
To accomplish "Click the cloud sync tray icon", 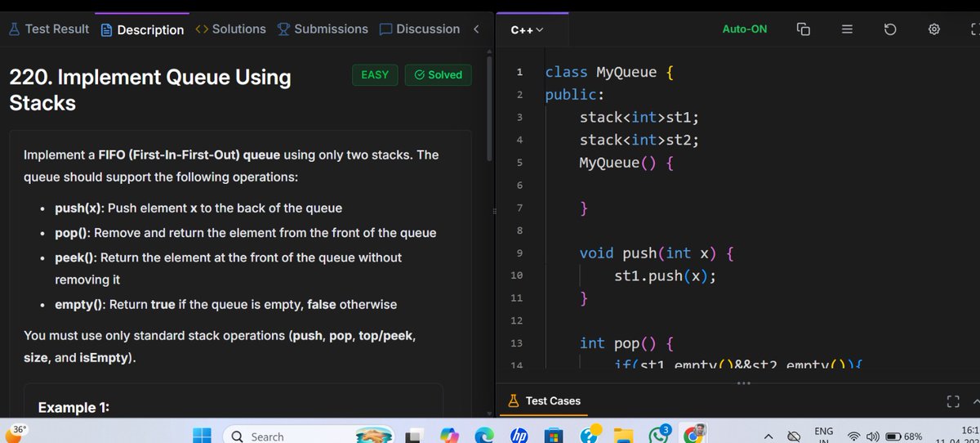I will (793, 436).
